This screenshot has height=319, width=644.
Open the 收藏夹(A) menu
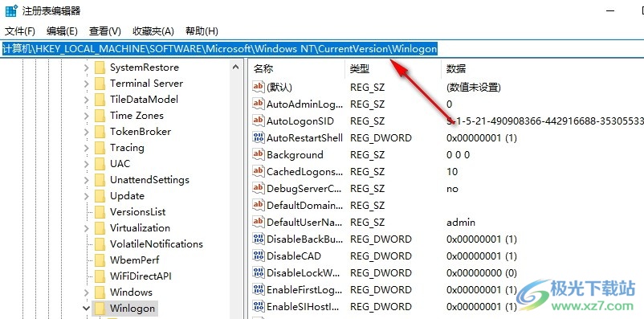(x=153, y=31)
